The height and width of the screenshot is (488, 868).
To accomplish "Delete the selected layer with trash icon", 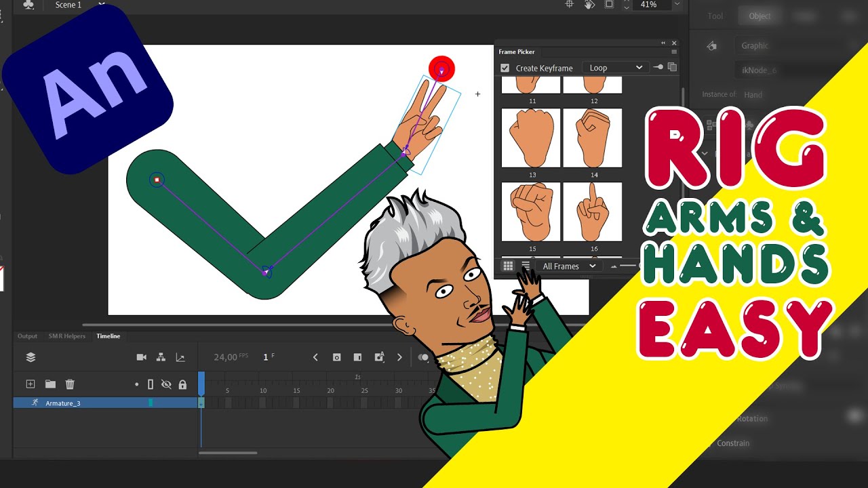I will click(70, 384).
